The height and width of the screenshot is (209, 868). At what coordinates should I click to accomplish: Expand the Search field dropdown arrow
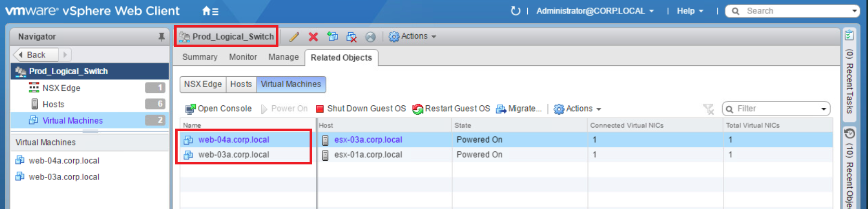[854, 11]
